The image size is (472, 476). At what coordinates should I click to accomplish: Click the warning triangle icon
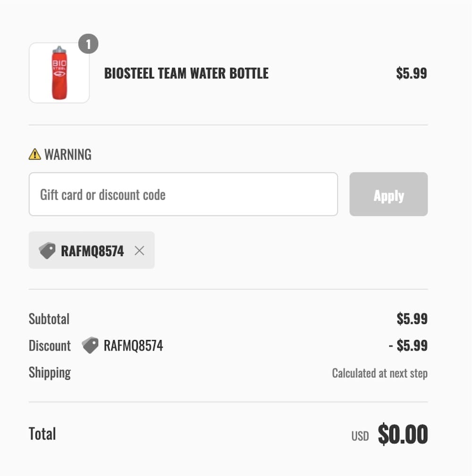click(35, 154)
